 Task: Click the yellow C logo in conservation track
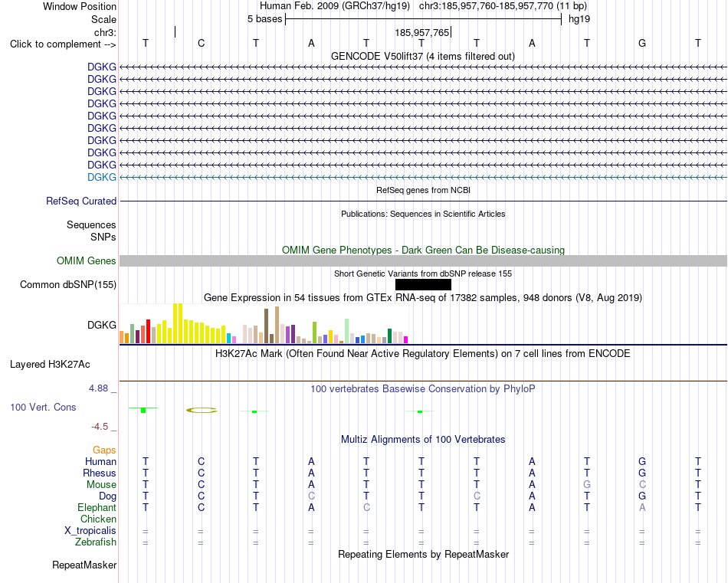[x=202, y=411]
